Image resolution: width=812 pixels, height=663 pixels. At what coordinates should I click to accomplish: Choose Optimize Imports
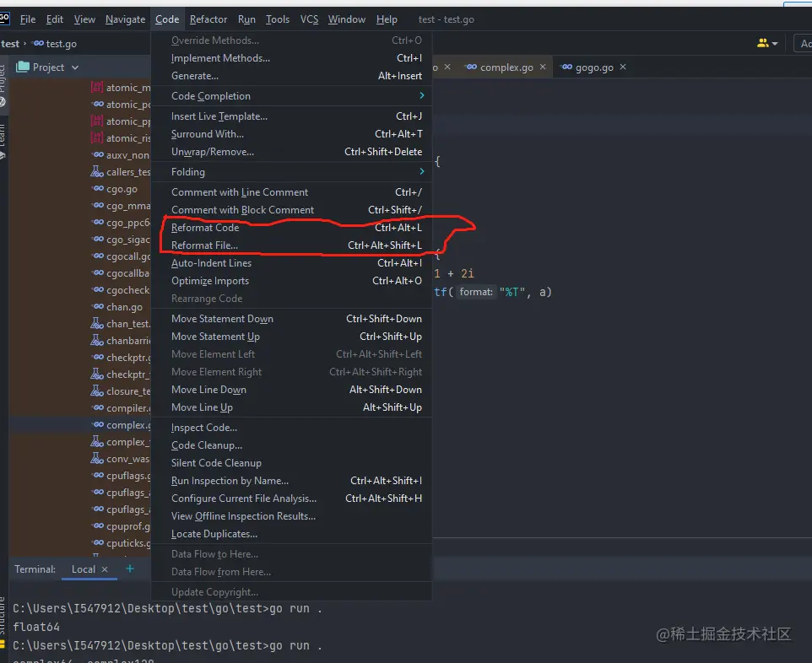coord(292,281)
